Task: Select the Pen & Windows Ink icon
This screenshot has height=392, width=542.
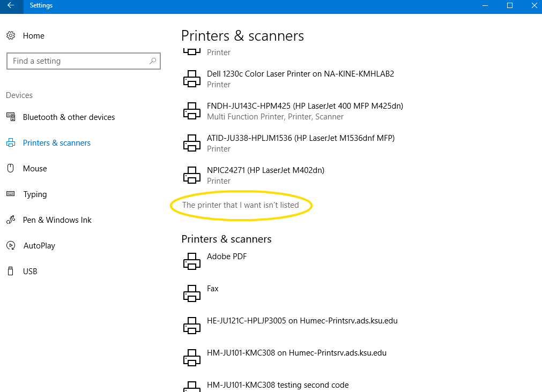Action: (x=11, y=220)
